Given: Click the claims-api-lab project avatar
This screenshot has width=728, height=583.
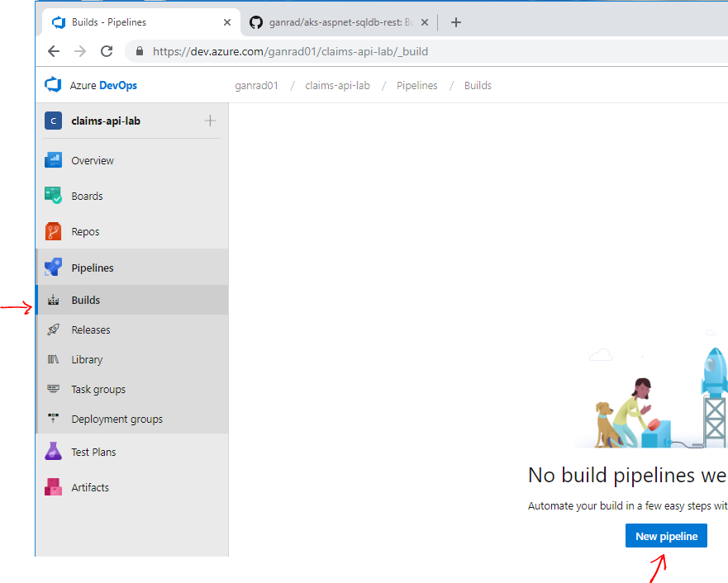Looking at the screenshot, I should click(54, 121).
